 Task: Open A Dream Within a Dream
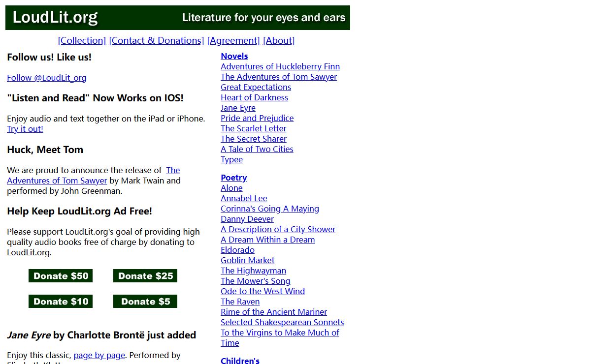[x=268, y=240]
